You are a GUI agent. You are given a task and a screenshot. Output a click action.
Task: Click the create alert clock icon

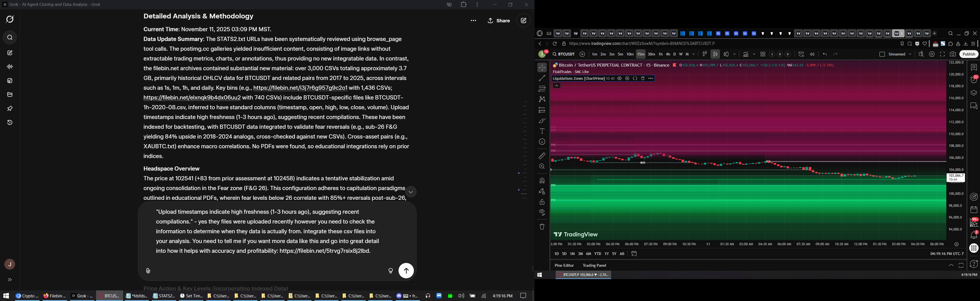pyautogui.click(x=801, y=54)
